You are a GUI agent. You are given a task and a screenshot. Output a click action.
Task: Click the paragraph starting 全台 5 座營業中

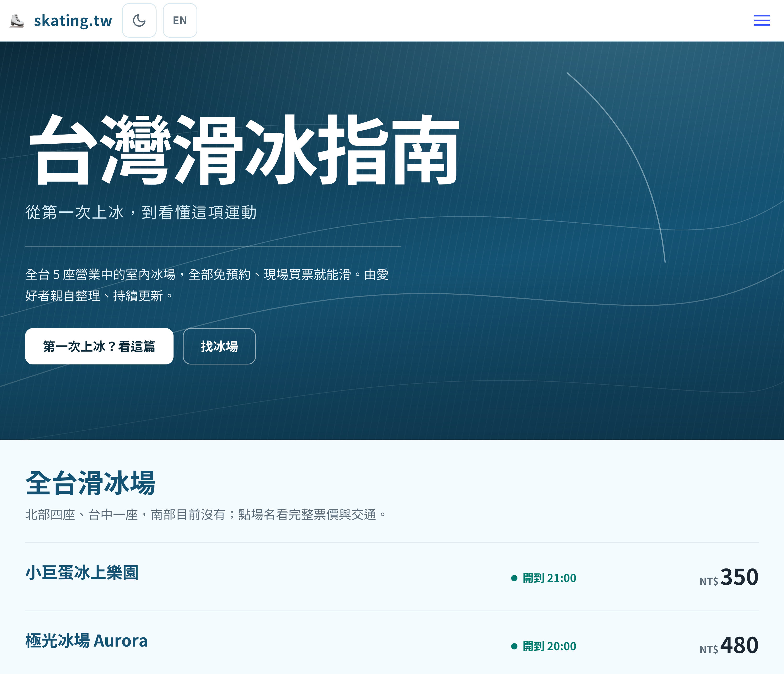coord(207,285)
